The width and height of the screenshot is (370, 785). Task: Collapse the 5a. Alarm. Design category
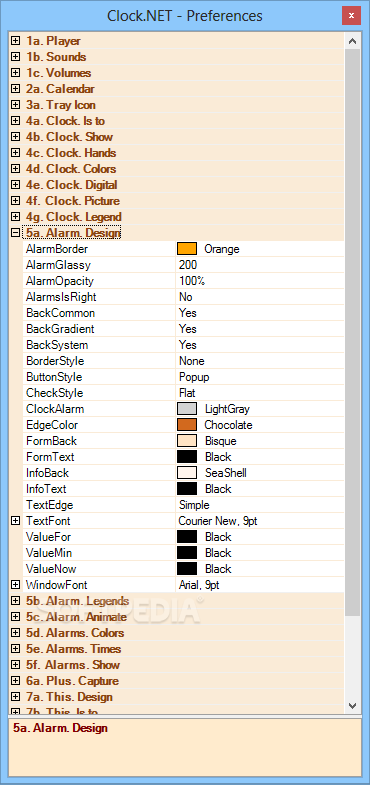[x=16, y=233]
